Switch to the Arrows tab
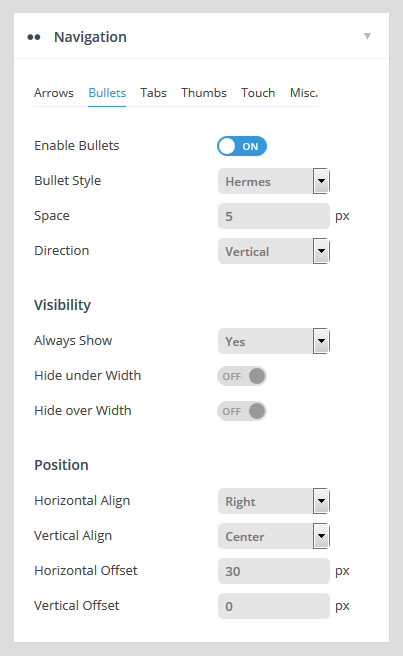 click(x=54, y=93)
